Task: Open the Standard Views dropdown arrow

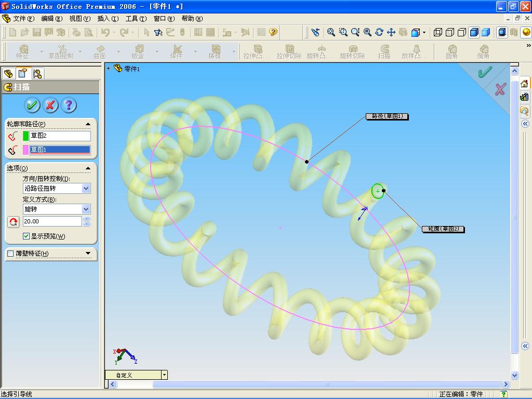Action: pyautogui.click(x=424, y=33)
